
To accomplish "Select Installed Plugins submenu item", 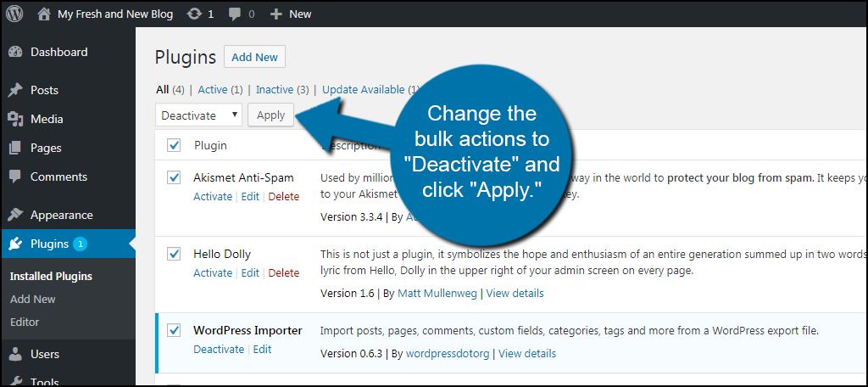I will (51, 276).
